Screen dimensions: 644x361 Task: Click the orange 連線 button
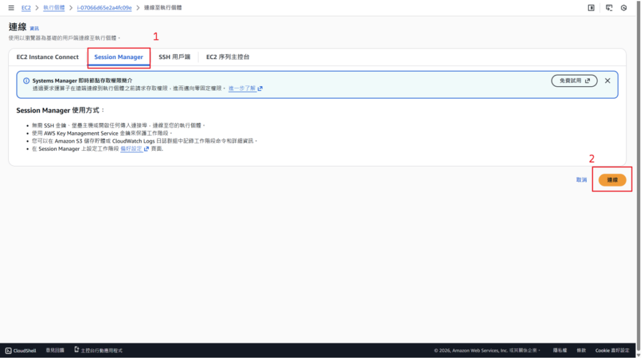[612, 180]
